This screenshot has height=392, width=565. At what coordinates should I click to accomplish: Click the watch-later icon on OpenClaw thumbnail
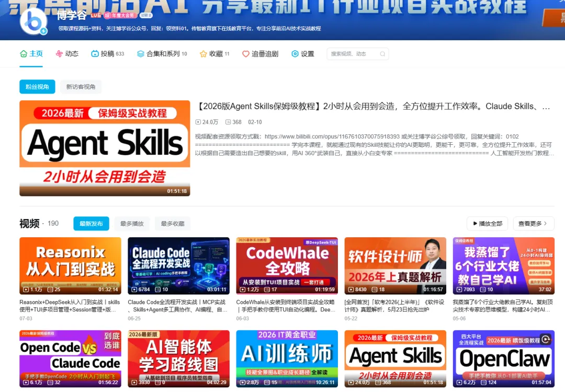click(546, 339)
